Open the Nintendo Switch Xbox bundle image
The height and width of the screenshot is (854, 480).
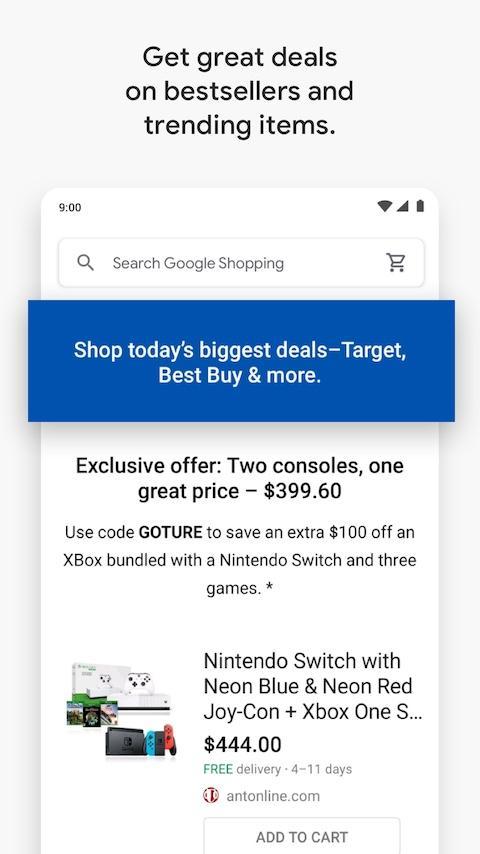[122, 709]
